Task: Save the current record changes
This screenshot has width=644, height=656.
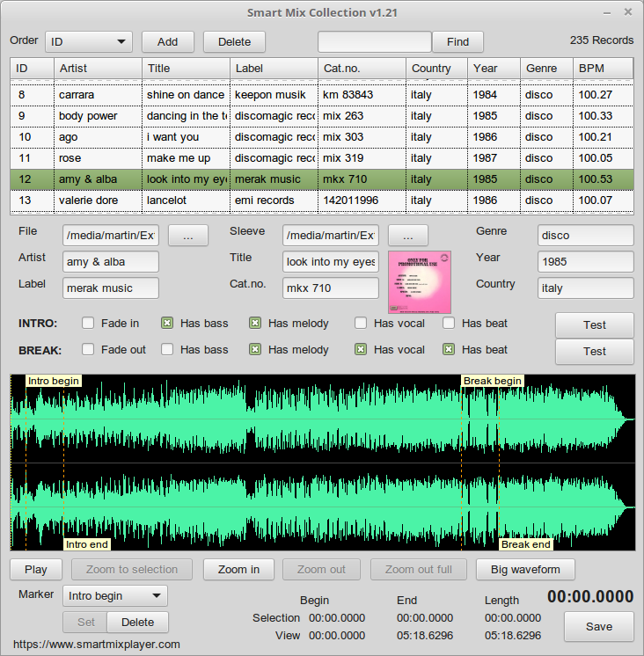Action: click(598, 627)
